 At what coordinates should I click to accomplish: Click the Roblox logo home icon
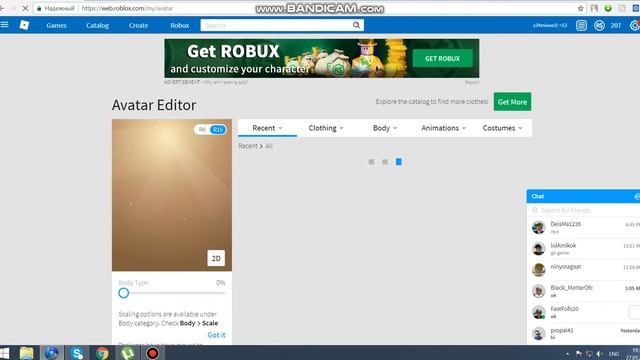[x=24, y=25]
